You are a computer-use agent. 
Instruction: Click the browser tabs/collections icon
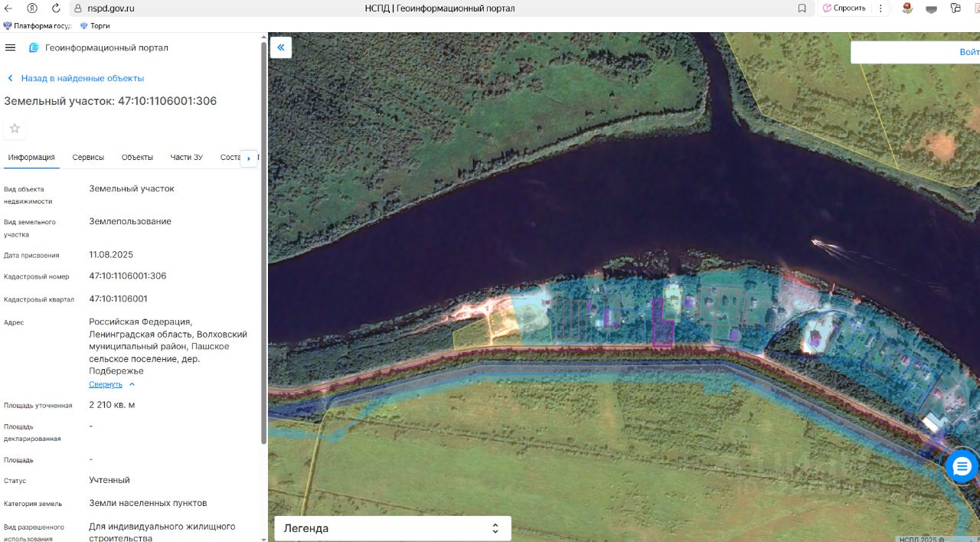(x=955, y=8)
